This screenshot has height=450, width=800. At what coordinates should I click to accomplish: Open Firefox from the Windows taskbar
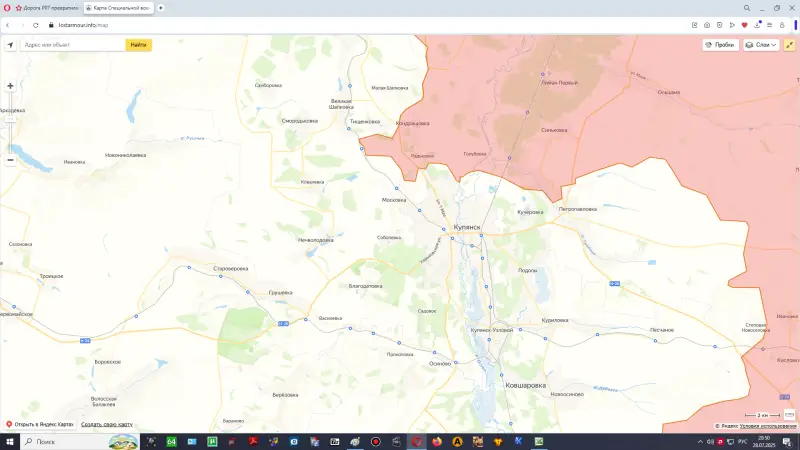(x=436, y=441)
